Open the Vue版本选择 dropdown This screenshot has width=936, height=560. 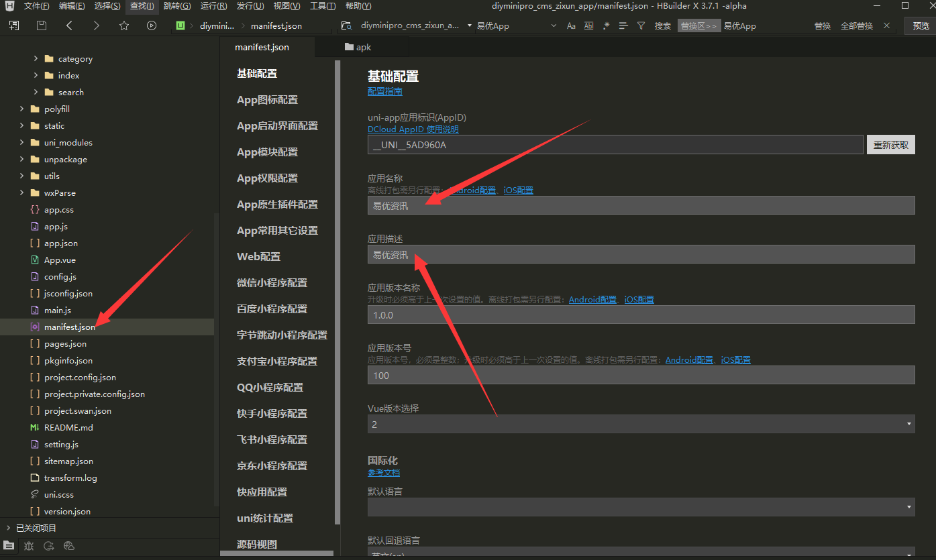[641, 424]
